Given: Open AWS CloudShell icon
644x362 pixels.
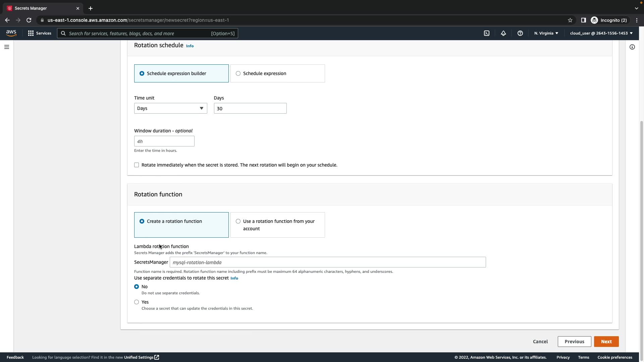Looking at the screenshot, I should coord(487,33).
